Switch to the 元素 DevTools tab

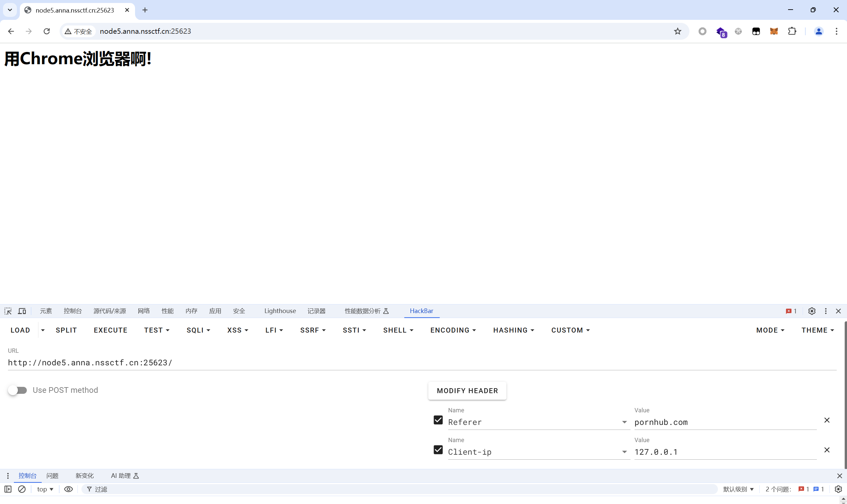(x=46, y=311)
